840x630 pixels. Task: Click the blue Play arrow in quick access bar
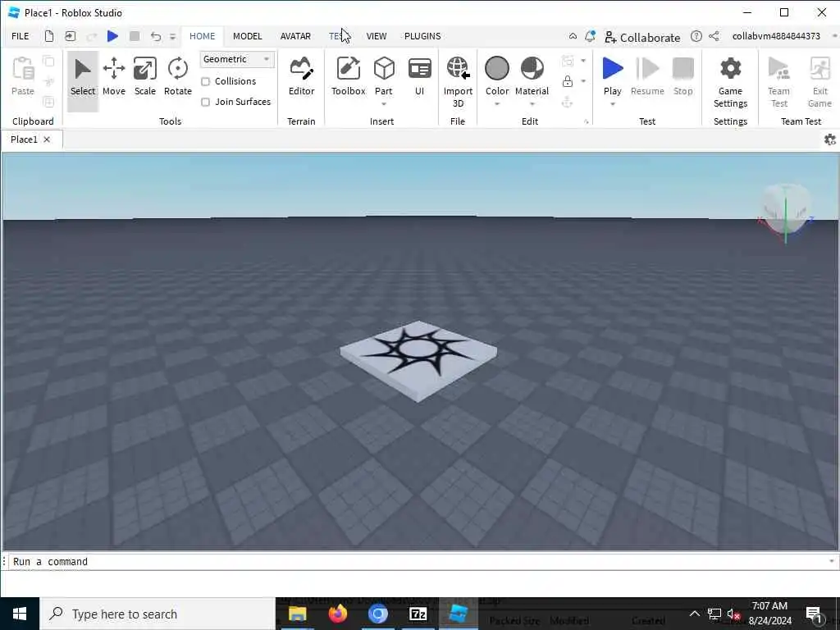tap(112, 36)
